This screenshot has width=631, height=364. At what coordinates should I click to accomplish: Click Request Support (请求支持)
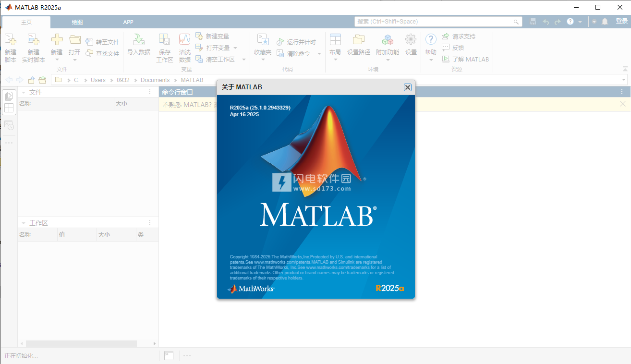tap(459, 36)
